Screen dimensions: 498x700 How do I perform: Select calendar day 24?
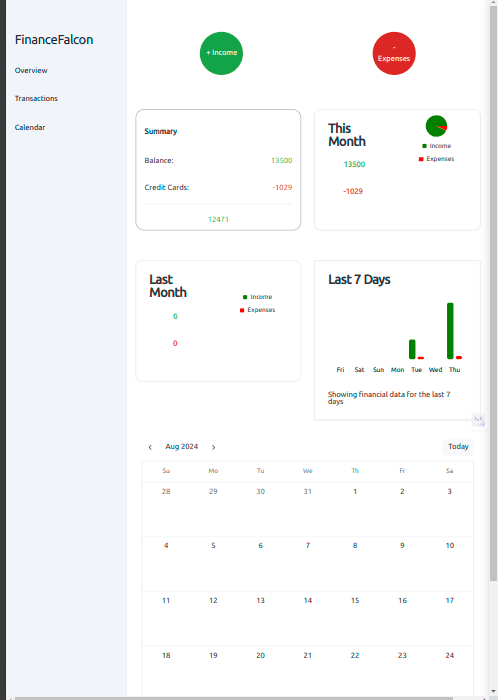point(450,655)
